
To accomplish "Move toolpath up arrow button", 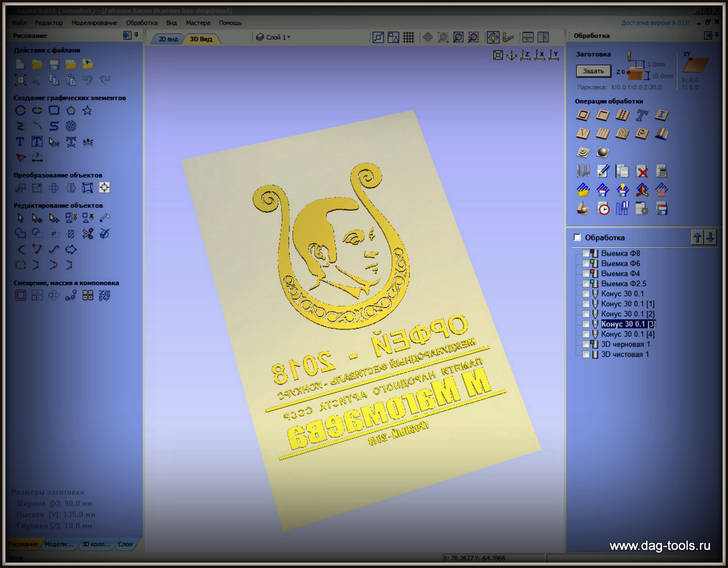I will (698, 238).
